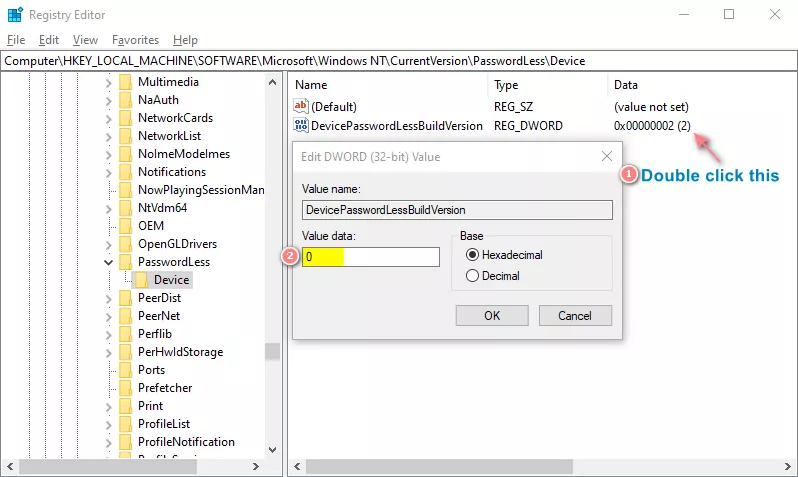Viewport: 798px width, 477px height.
Task: Select the PerHwIdStorage tree label
Action: [x=181, y=352]
